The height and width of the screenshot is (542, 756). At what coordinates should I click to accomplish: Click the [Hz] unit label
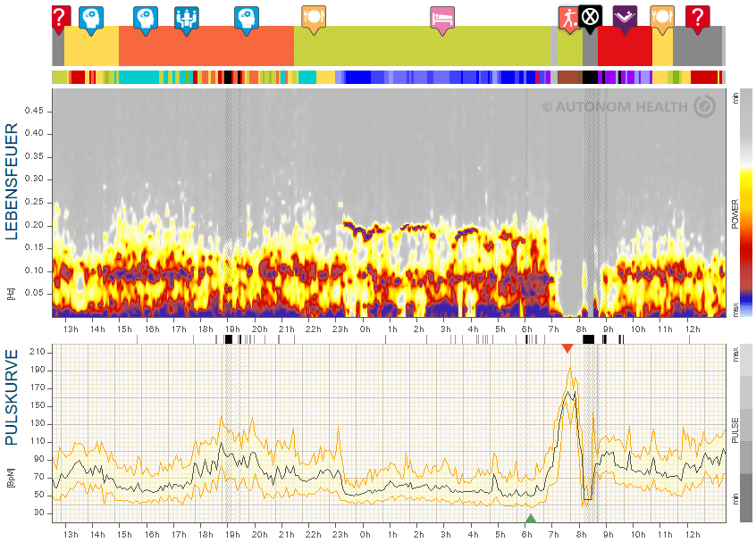coord(10,295)
